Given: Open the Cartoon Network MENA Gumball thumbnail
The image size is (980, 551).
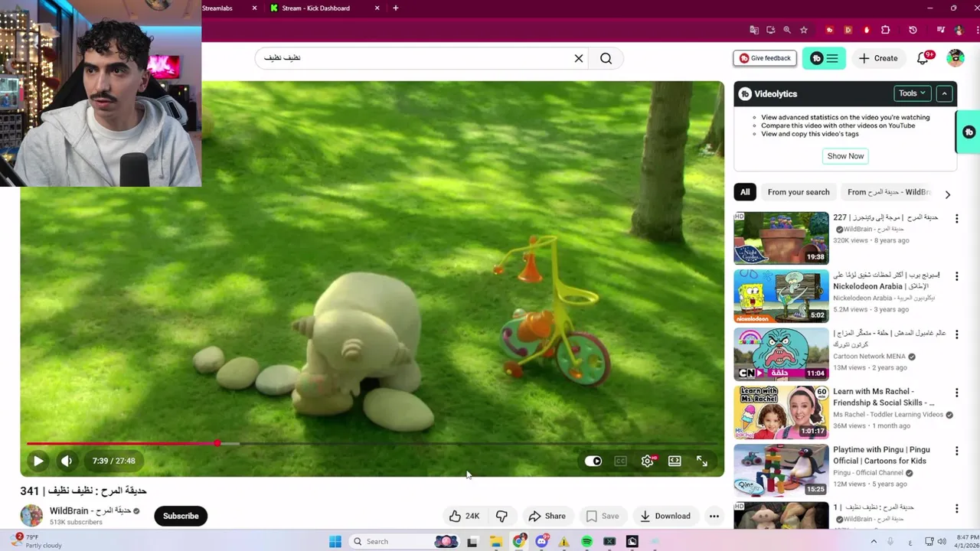Looking at the screenshot, I should (x=781, y=354).
